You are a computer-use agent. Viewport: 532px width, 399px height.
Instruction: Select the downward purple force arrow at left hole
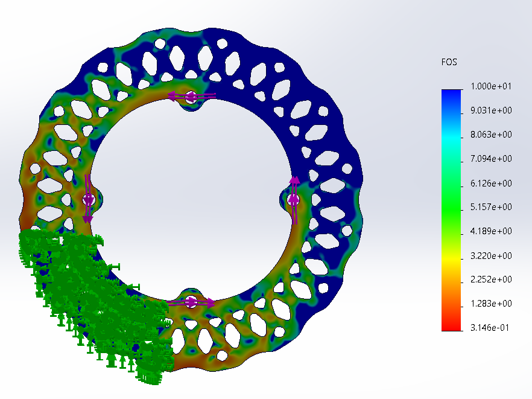[88, 199]
